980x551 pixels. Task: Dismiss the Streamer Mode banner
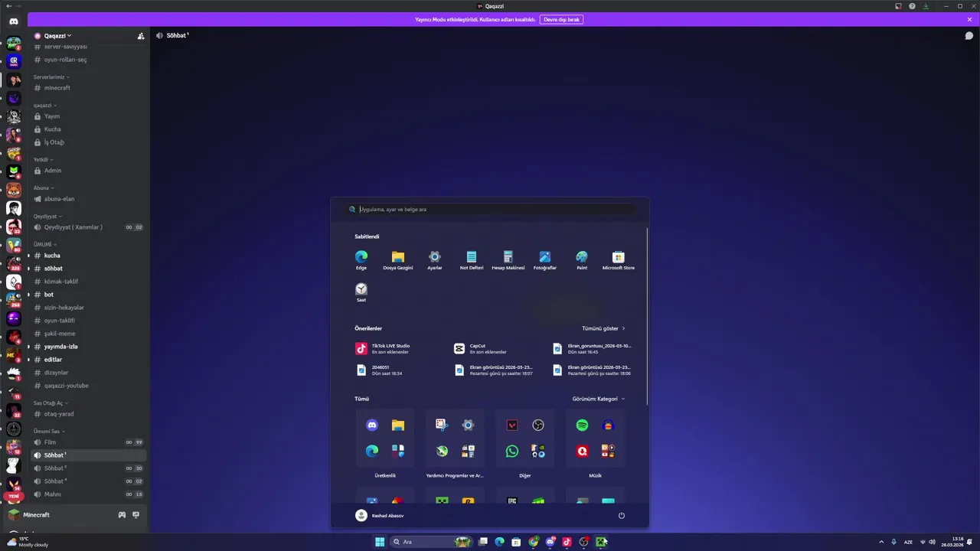pos(969,19)
